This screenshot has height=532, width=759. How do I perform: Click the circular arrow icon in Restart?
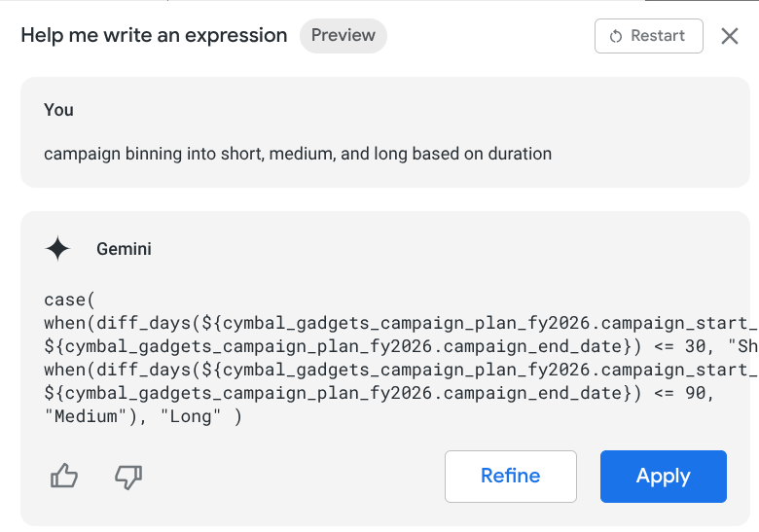pyautogui.click(x=616, y=36)
